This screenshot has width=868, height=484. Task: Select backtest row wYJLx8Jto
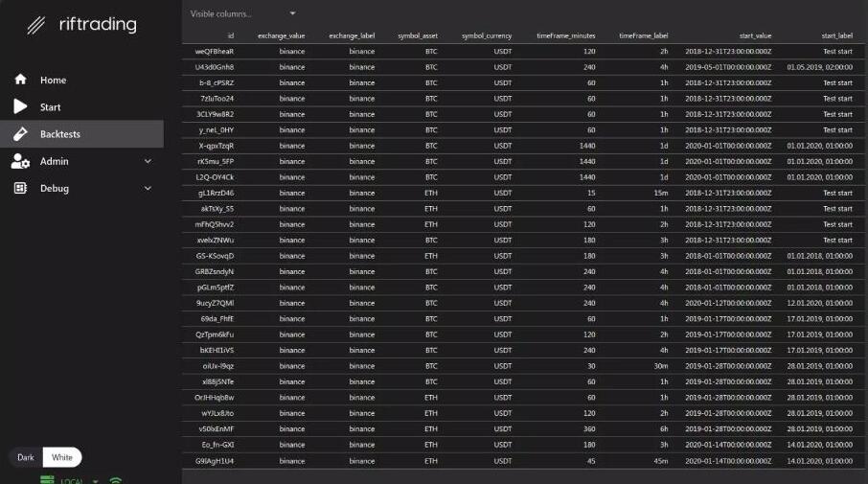tap(523, 413)
